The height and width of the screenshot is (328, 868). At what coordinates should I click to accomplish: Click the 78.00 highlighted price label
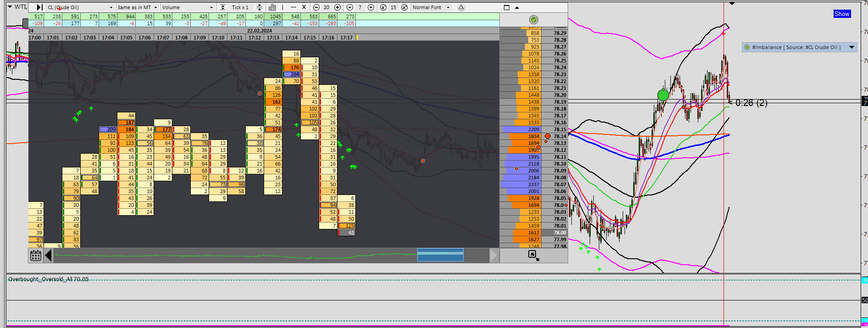tap(554, 233)
